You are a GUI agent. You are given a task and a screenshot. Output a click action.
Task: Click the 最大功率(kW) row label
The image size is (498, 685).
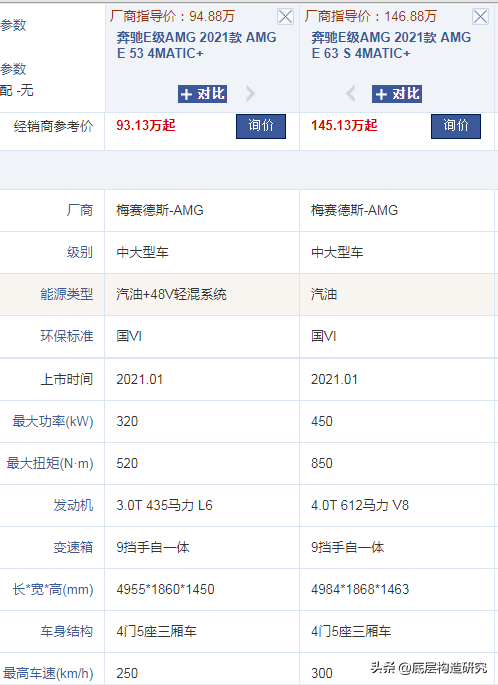point(53,421)
